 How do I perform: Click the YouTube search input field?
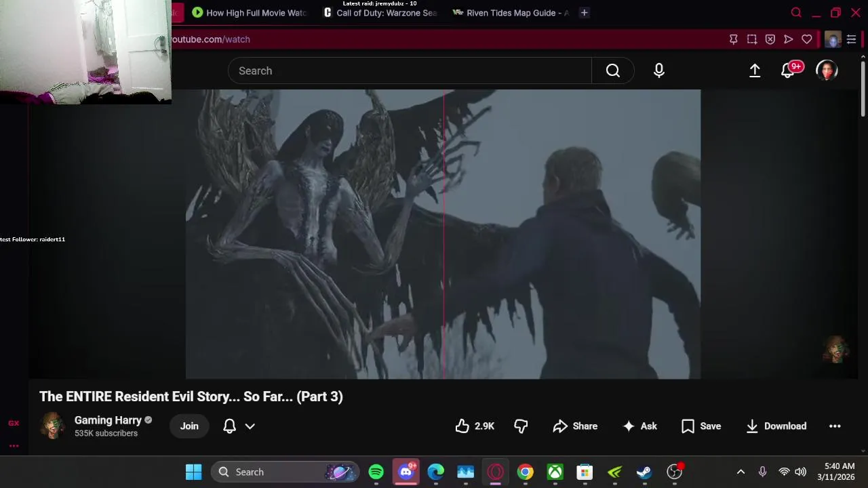pos(410,70)
